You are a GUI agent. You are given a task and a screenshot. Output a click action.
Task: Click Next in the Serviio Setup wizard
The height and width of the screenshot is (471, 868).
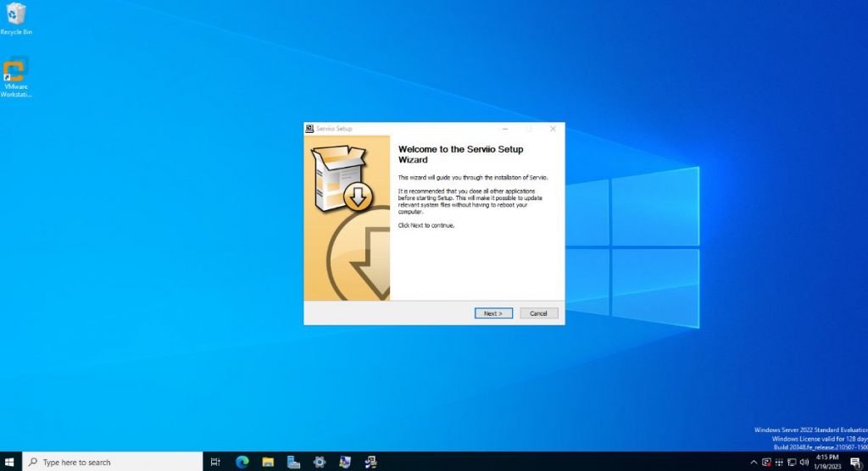(493, 313)
